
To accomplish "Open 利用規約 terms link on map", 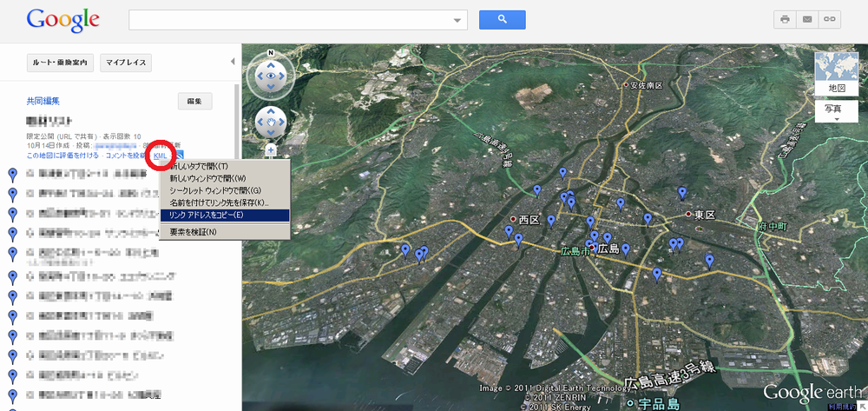I will (842, 407).
